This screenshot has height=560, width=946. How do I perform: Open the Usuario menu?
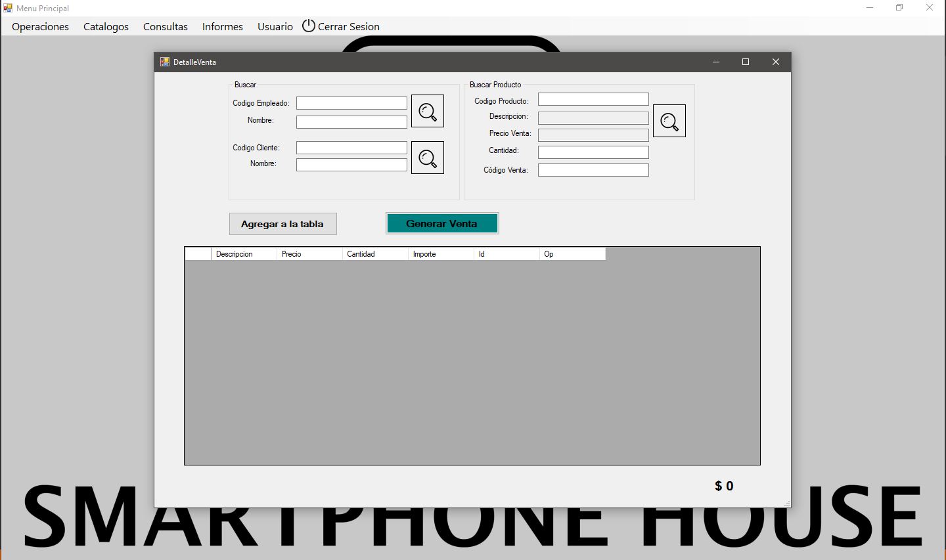pyautogui.click(x=275, y=26)
